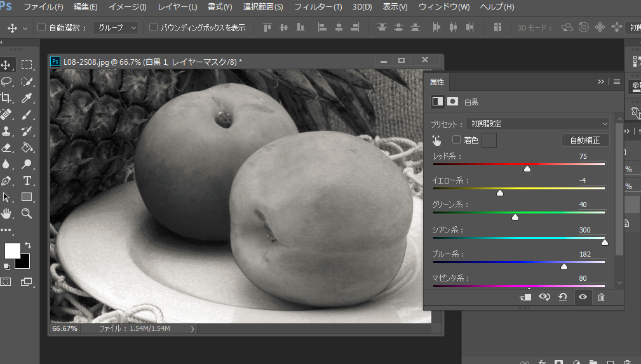Toggle Quick Mask mode

click(6, 282)
